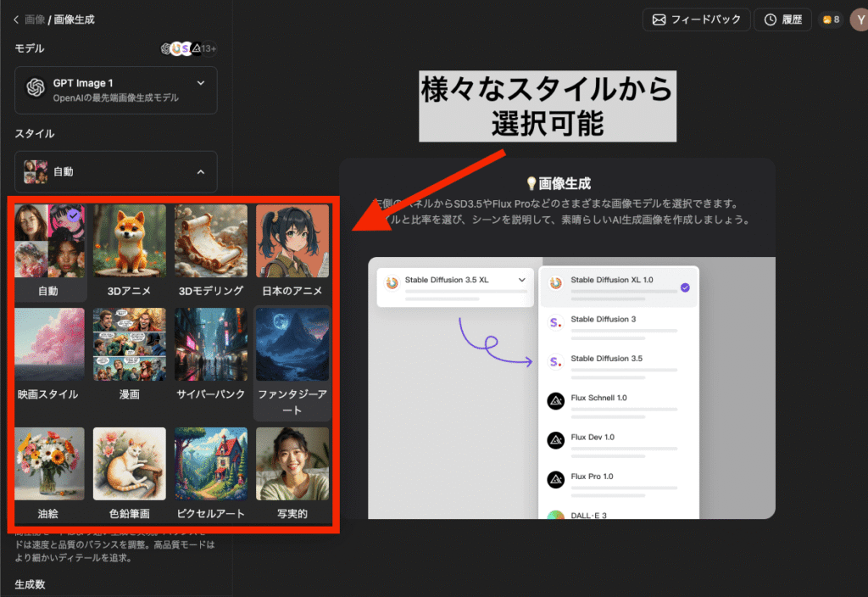Click the Flux Dev 1.0 list entry
The image size is (868, 597).
click(x=619, y=444)
